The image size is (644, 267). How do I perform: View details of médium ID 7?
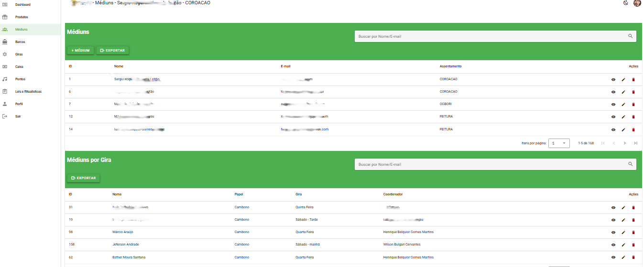coord(613,105)
